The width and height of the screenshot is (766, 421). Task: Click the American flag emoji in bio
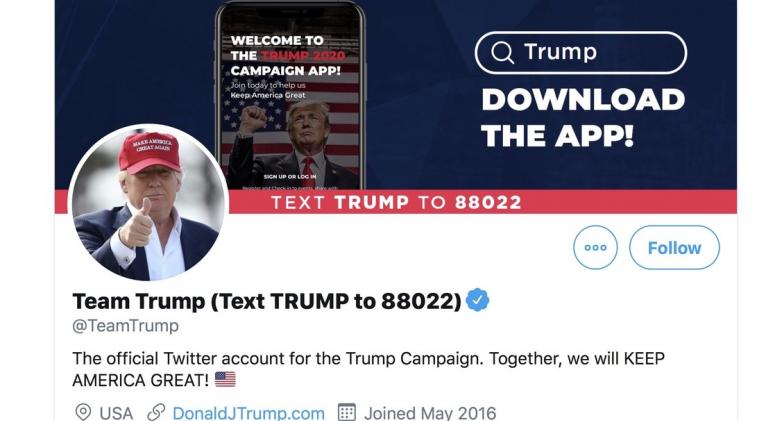click(225, 379)
